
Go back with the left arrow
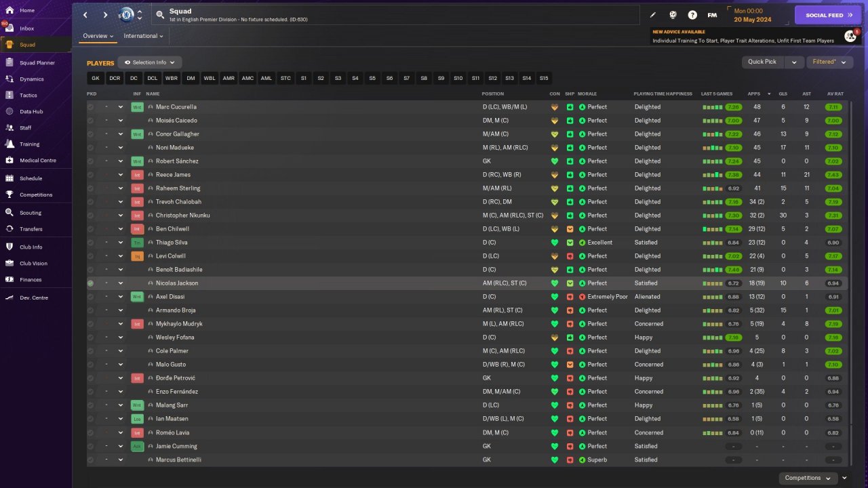(85, 15)
